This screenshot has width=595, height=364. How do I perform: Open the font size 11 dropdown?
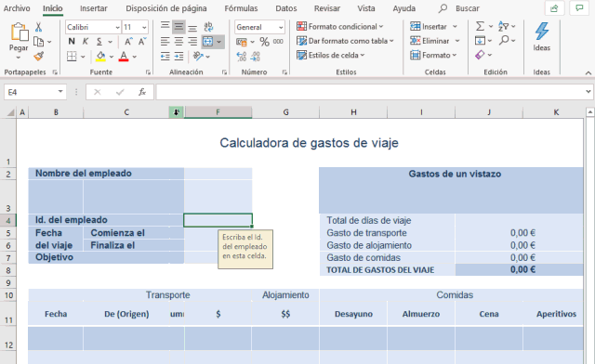pyautogui.click(x=144, y=27)
